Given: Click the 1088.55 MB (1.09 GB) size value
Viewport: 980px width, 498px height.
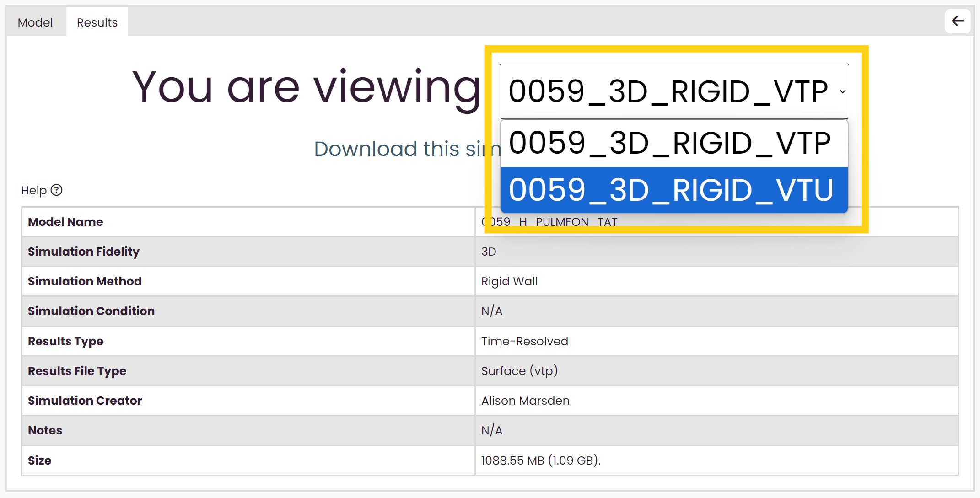Looking at the screenshot, I should coord(541,461).
